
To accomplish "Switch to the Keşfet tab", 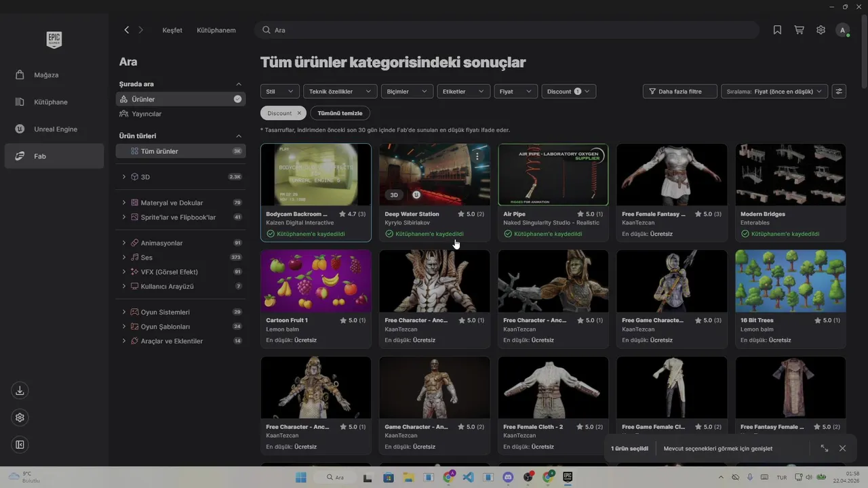I will [172, 30].
